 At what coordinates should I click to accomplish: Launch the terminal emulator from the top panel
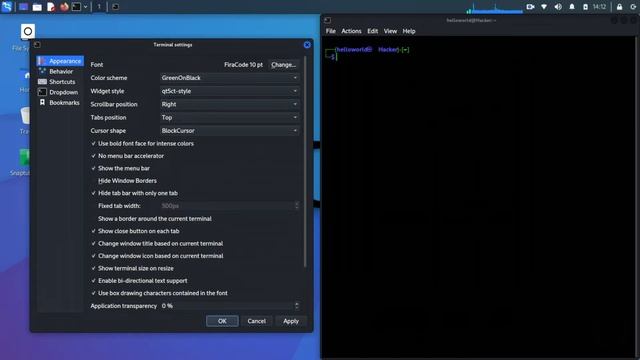[76, 7]
